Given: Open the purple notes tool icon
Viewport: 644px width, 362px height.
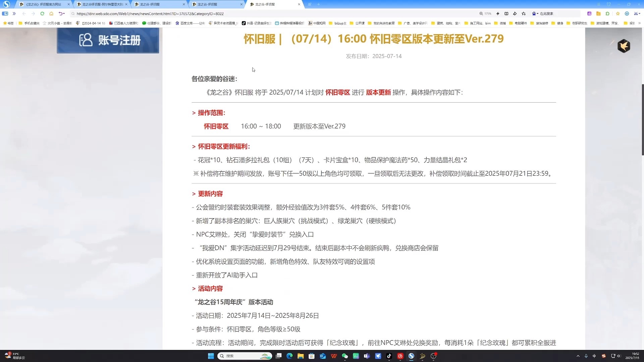Looking at the screenshot, I should tap(589, 14).
